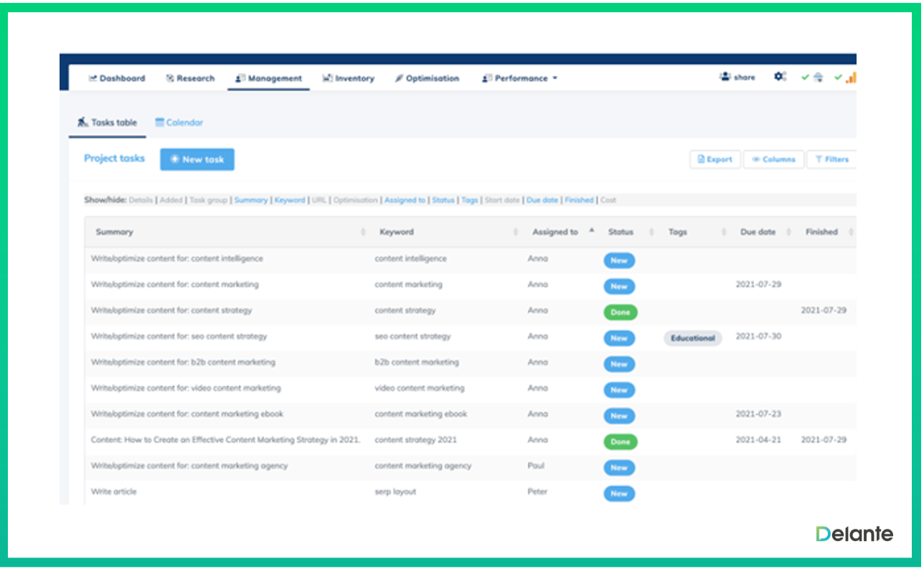This screenshot has width=924, height=569.
Task: Open task for video content marketing summary
Action: tap(186, 388)
